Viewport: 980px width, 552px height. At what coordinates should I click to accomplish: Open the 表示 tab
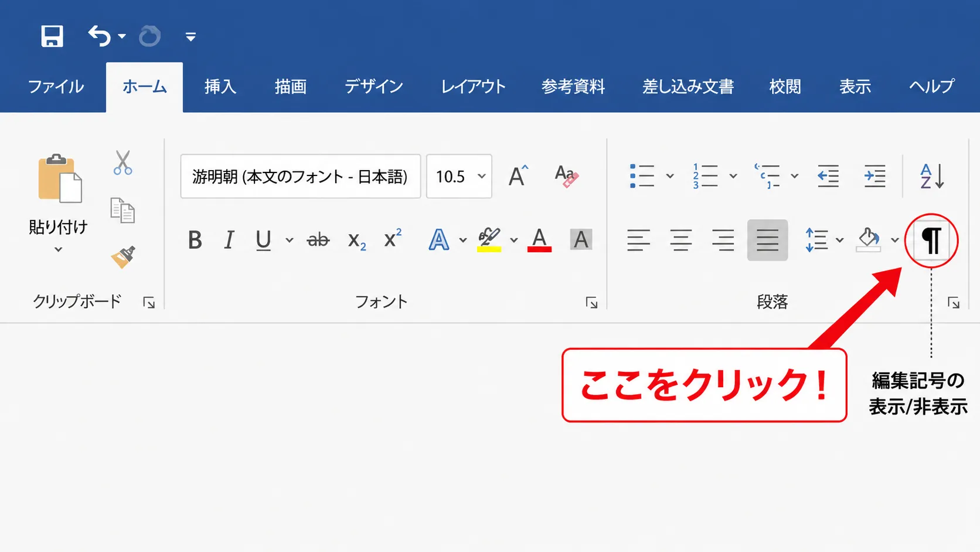tap(855, 87)
